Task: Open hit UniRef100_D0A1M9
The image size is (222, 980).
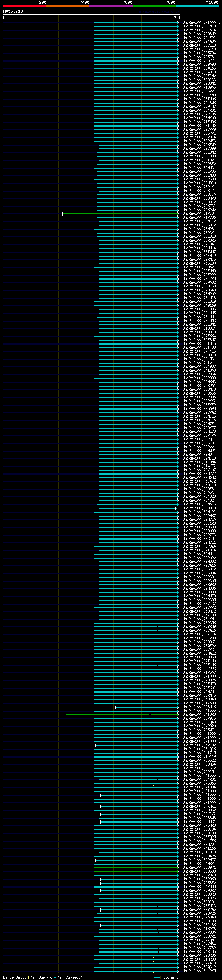Action: (199, 833)
